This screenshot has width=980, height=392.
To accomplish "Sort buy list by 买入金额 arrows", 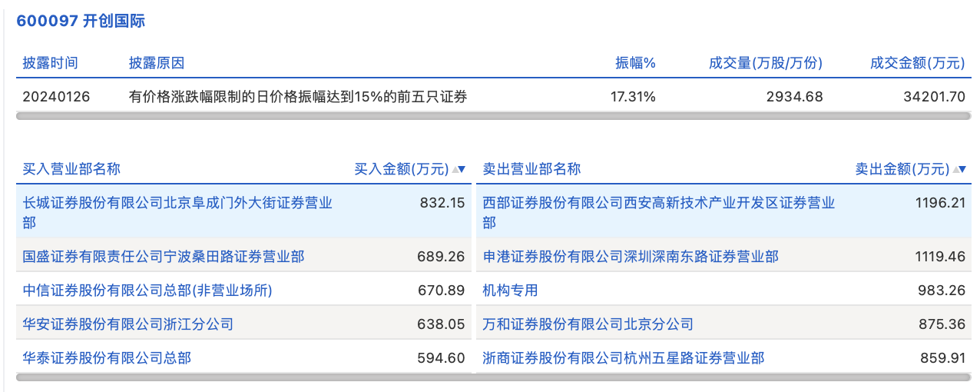I will (459, 170).
